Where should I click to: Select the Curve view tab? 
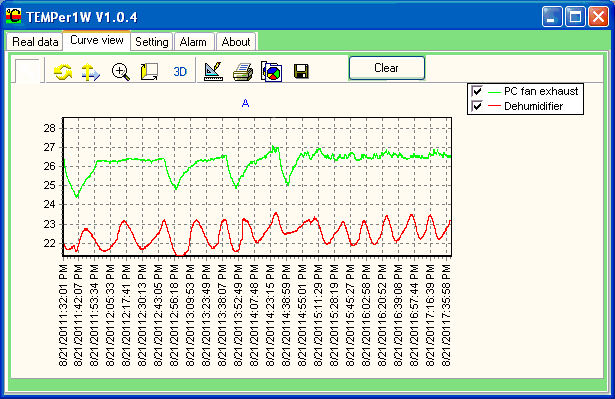[x=96, y=40]
